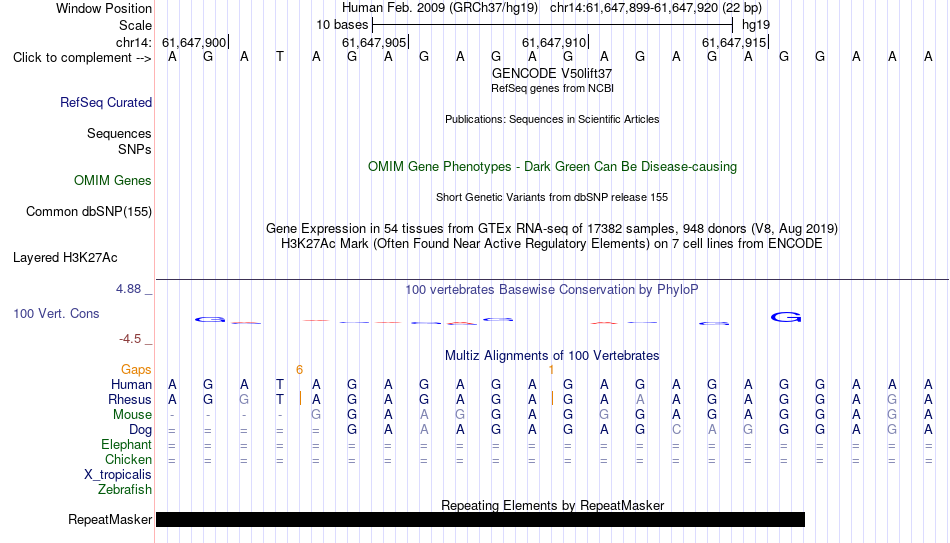
Task: Click the Dog species row label
Action: (x=140, y=430)
